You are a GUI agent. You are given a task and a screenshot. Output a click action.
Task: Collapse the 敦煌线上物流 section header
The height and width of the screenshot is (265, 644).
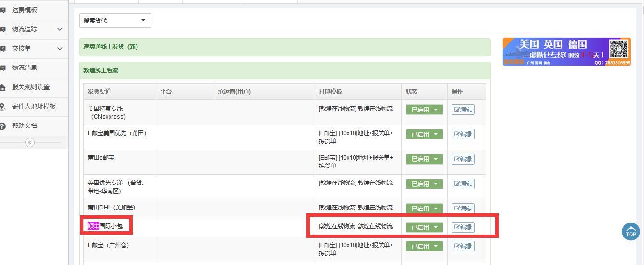pos(285,70)
